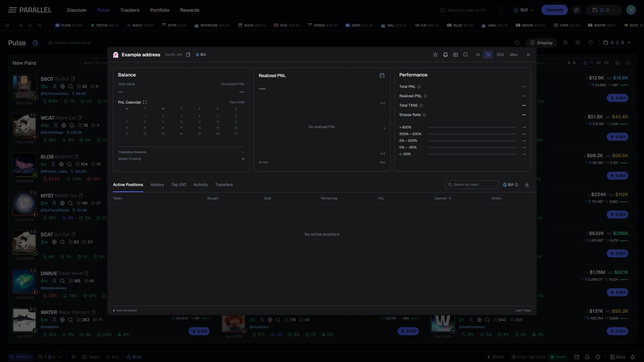Click the Deposit button
The height and width of the screenshot is (362, 644).
pos(554,10)
